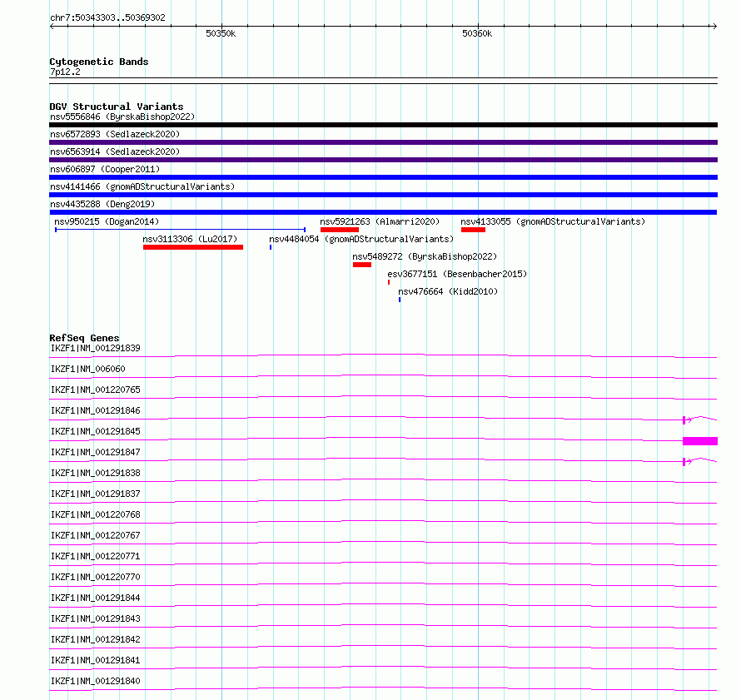Open esv3677151 (Besenbacher2015) label
The height and width of the screenshot is (700, 741).
(457, 274)
